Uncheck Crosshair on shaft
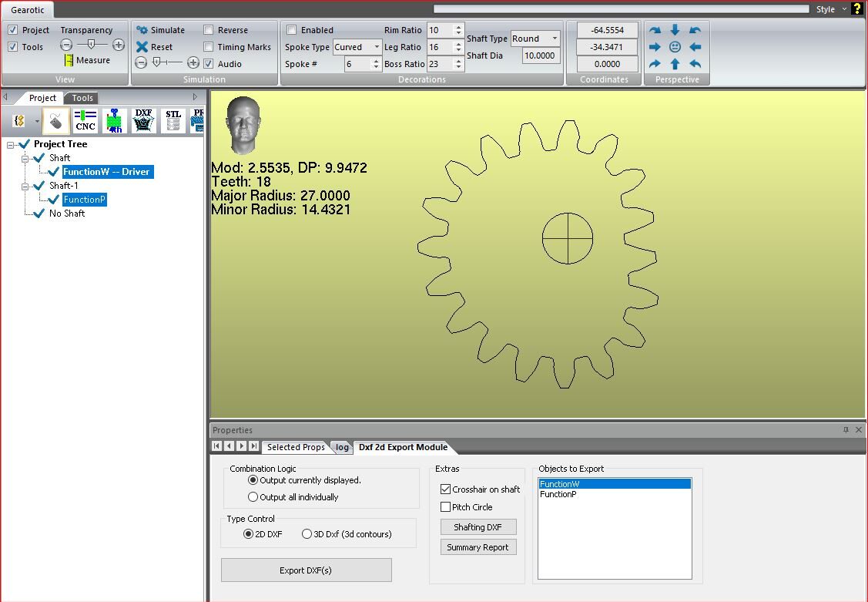This screenshot has height=602, width=868. tap(445, 489)
